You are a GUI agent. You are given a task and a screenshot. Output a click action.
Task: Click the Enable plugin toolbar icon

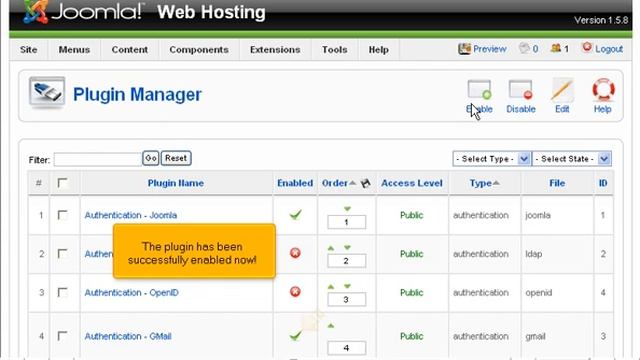[479, 90]
